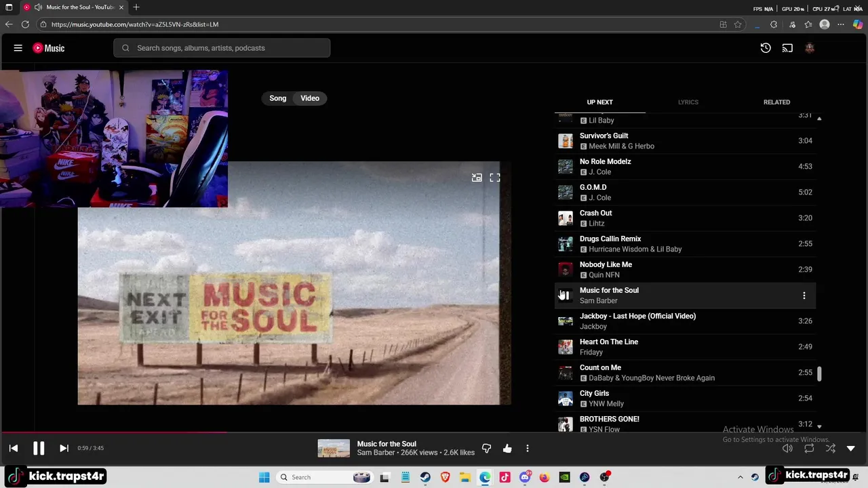The width and height of the screenshot is (868, 488).
Task: Open Discord from the taskbar
Action: [525, 477]
